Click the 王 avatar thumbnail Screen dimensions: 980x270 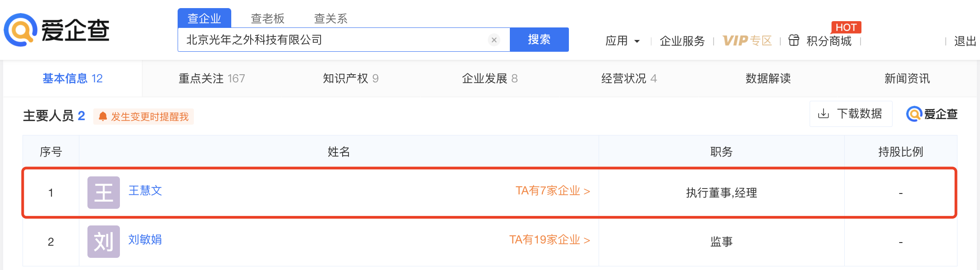point(104,193)
